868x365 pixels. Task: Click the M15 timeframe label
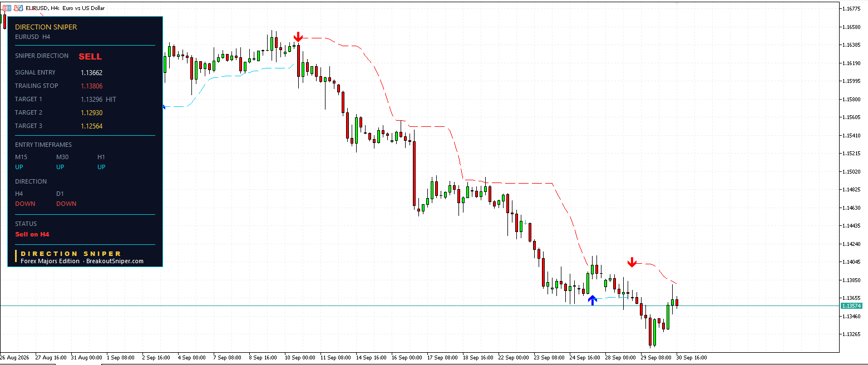click(21, 157)
